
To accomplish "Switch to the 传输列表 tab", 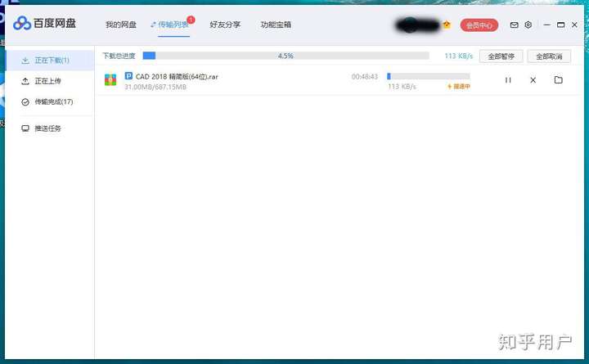I will [x=173, y=25].
